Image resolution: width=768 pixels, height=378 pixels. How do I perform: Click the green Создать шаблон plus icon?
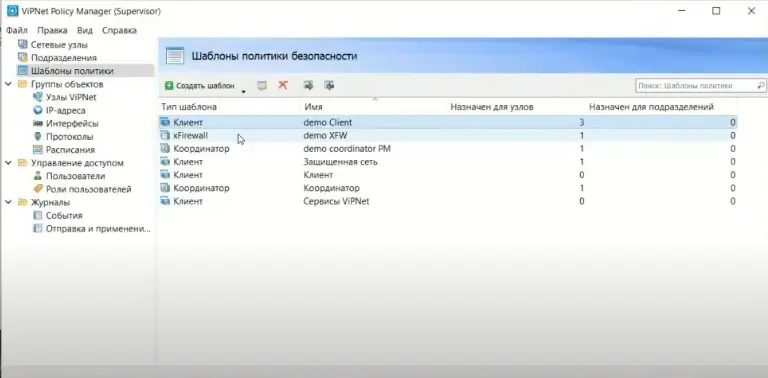(169, 86)
